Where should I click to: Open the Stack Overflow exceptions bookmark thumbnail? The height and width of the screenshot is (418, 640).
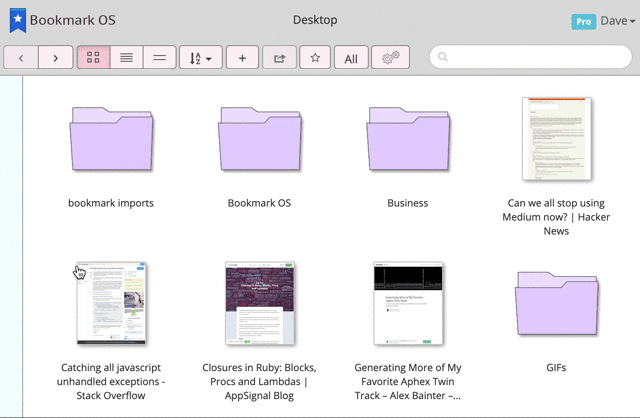(x=111, y=303)
